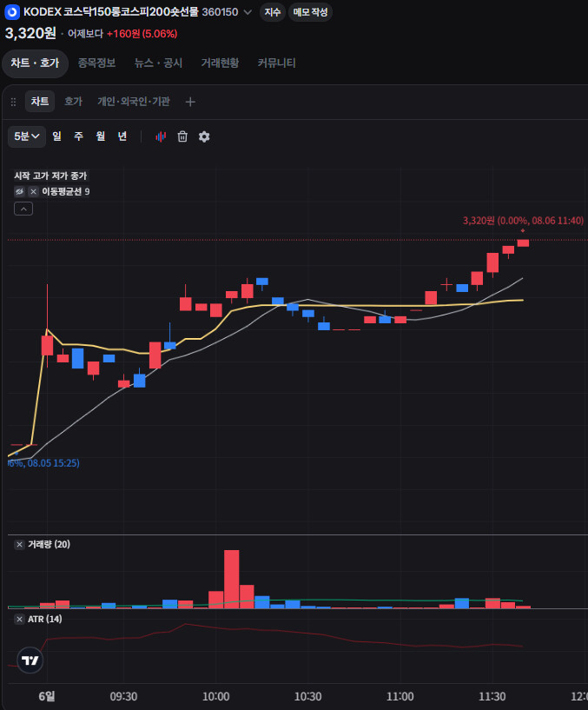
Task: Expand the stock selector dropdown arrow
Action: coord(248,12)
